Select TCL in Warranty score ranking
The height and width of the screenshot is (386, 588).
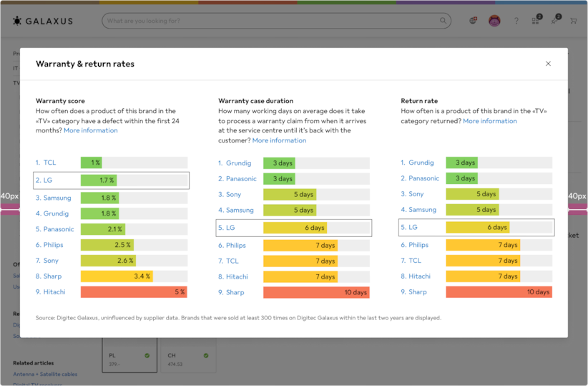tap(49, 163)
